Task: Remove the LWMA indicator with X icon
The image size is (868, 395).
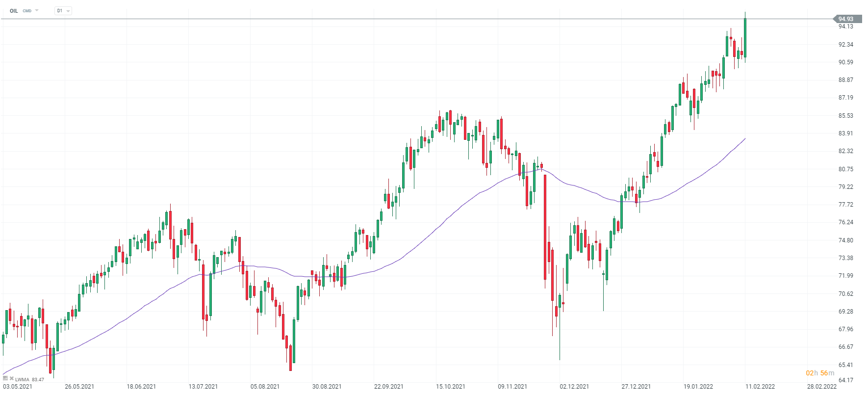Action: click(11, 378)
